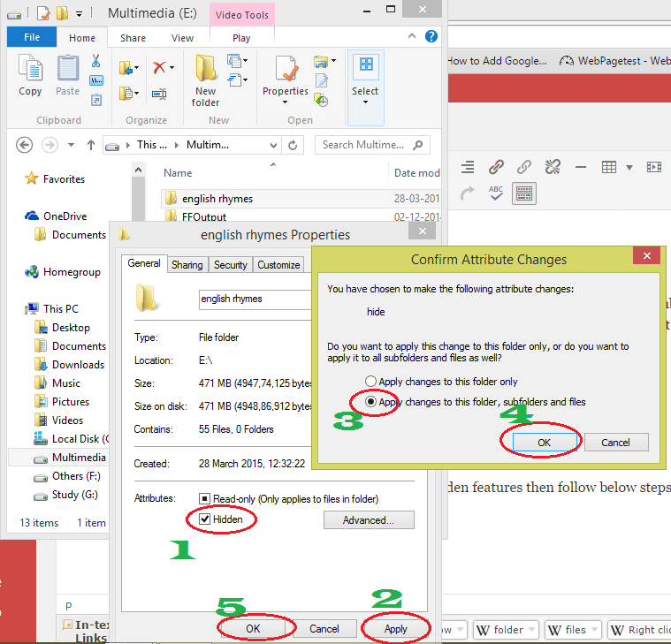671x644 pixels.
Task: Open the View ribbon tab
Action: coord(182,38)
